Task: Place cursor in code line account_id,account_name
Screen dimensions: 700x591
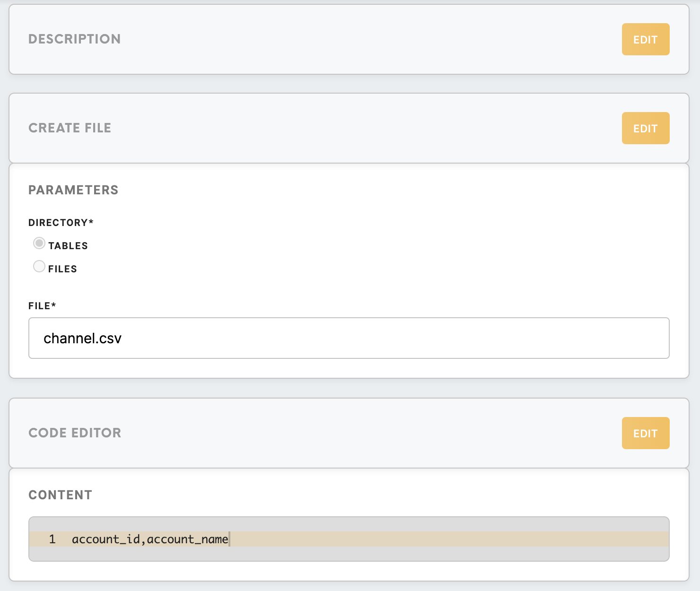Action: pyautogui.click(x=150, y=539)
